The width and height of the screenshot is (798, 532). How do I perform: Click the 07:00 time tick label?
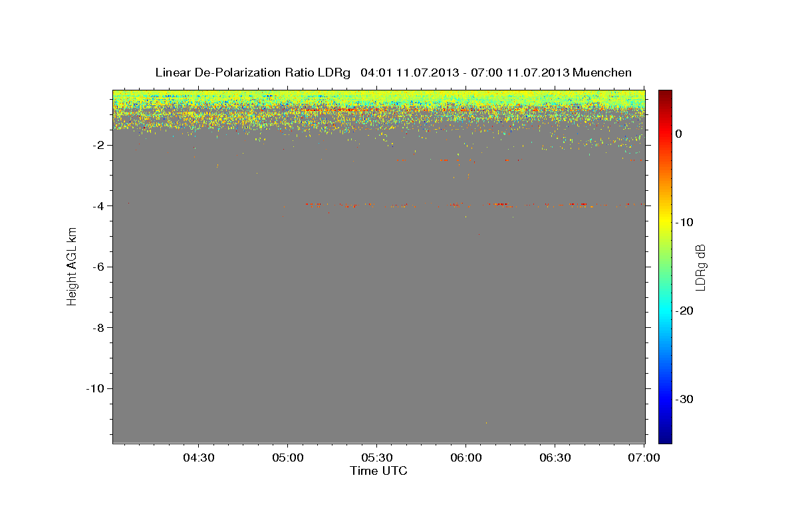pos(644,458)
